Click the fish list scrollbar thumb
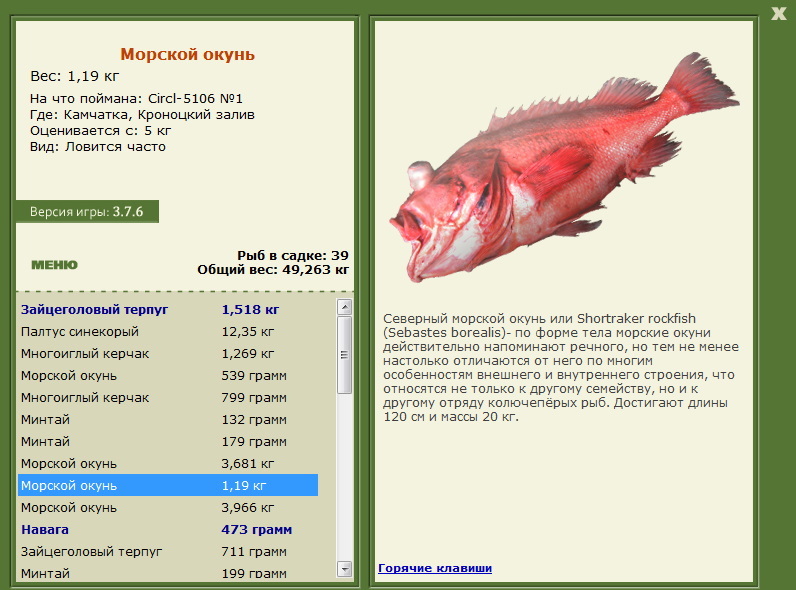The height and width of the screenshot is (590, 796). 344,355
